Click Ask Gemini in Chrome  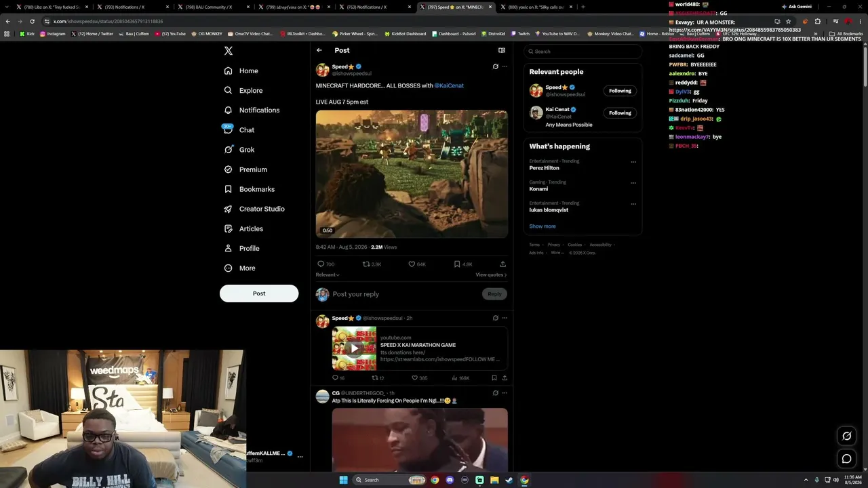point(795,7)
